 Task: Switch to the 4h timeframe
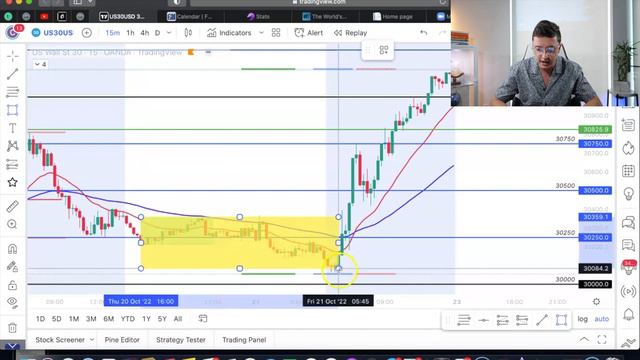144,33
